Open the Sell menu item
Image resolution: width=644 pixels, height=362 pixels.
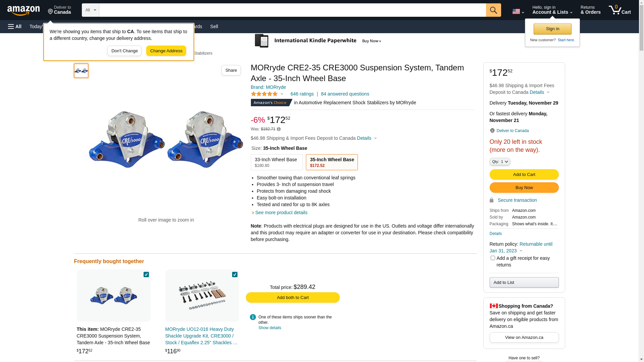214,26
